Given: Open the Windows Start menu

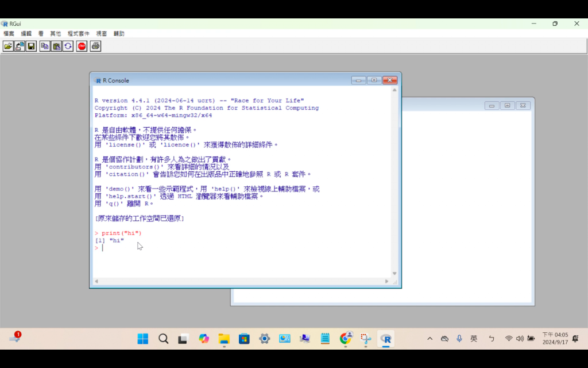Looking at the screenshot, I should pos(143,339).
